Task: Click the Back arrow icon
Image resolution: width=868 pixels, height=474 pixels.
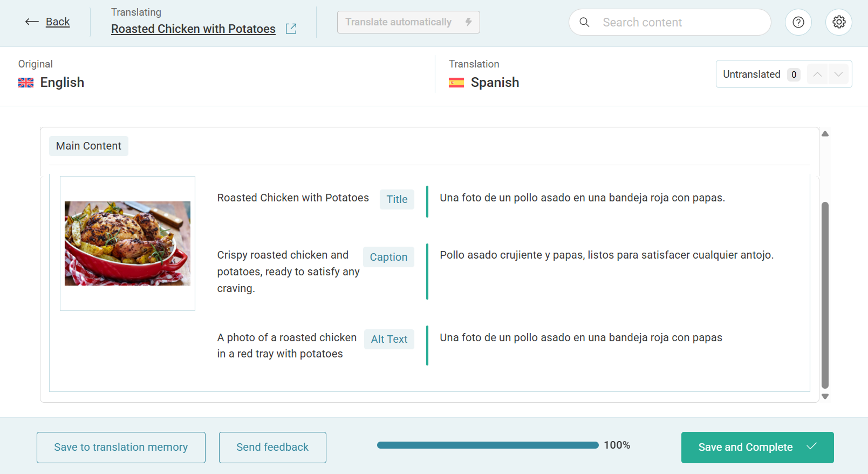Action: [x=32, y=22]
